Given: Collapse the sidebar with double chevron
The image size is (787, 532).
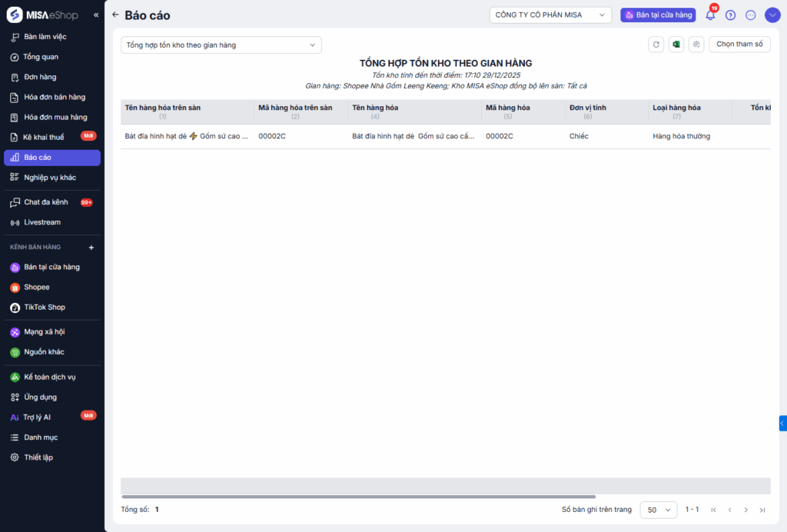Looking at the screenshot, I should (96, 15).
